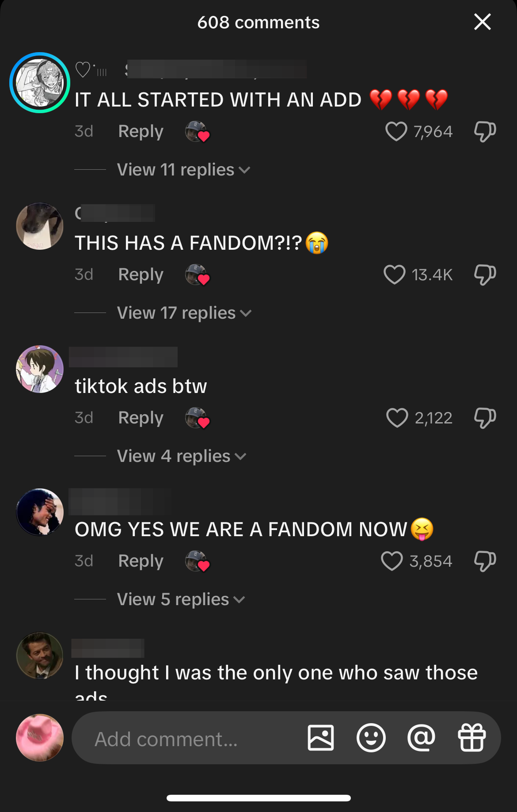Open the emoji picker in comment bar
Screen dimensions: 517x812
(371, 738)
